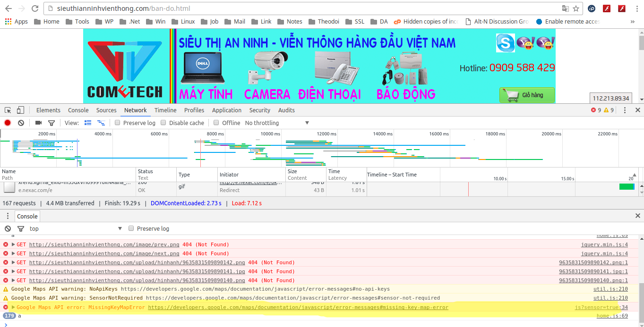Sort requests by the Status column header
The image size is (644, 327).
point(156,175)
